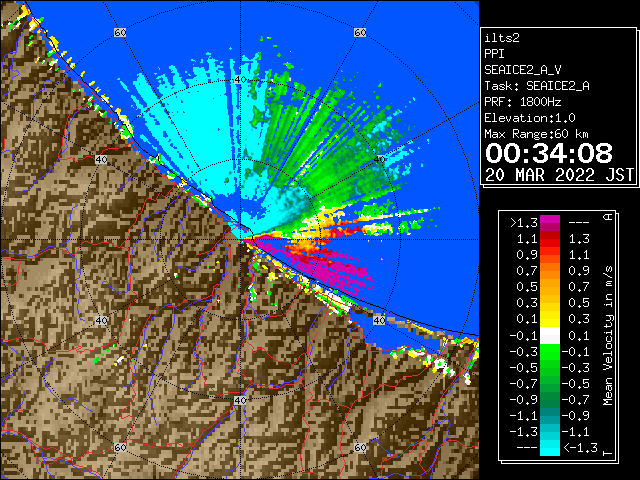Click the letter A atop the legend

[608, 217]
